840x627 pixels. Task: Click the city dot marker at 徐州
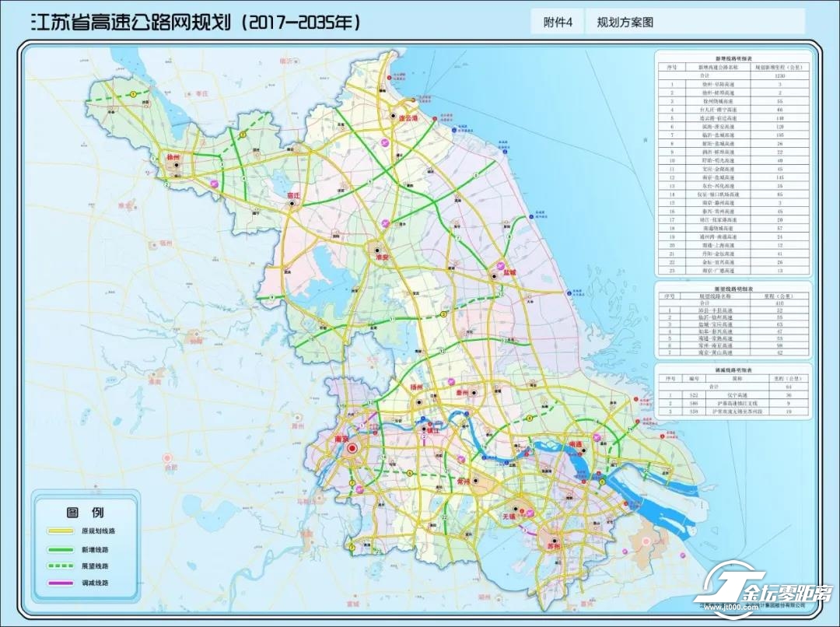click(175, 166)
